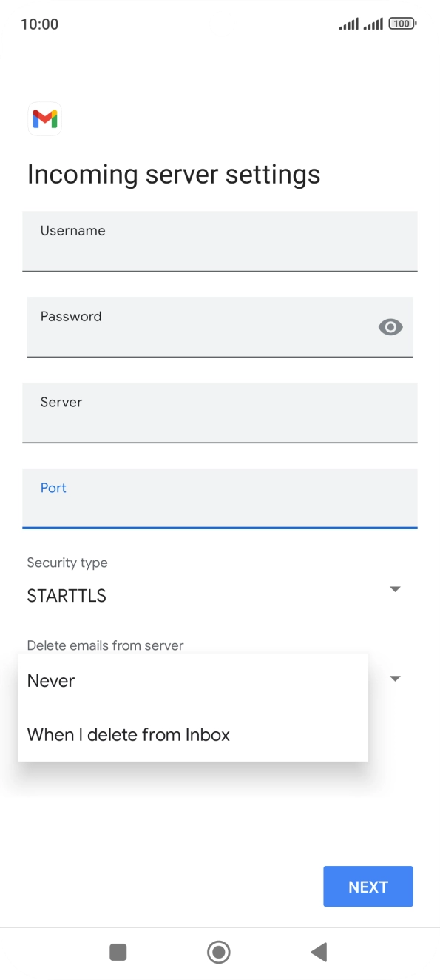
Task: Click the battery indicator showing 100
Action: coord(402,23)
